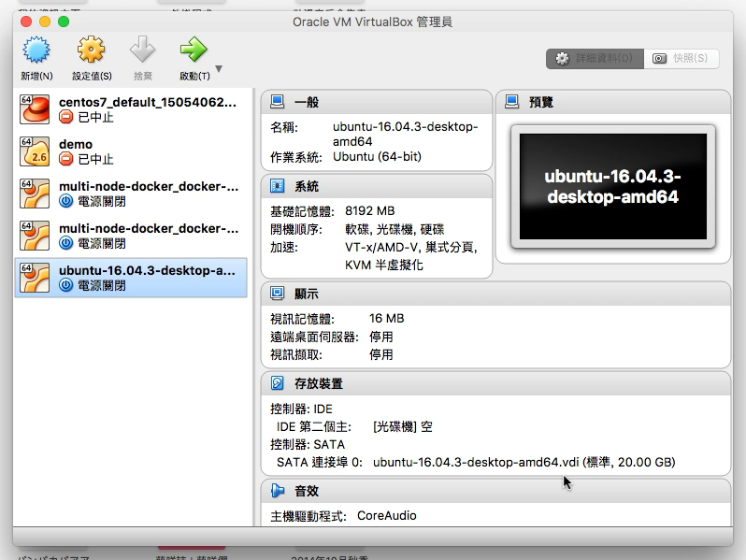
Task: Click the 一般 general section monitor icon
Action: click(x=278, y=102)
